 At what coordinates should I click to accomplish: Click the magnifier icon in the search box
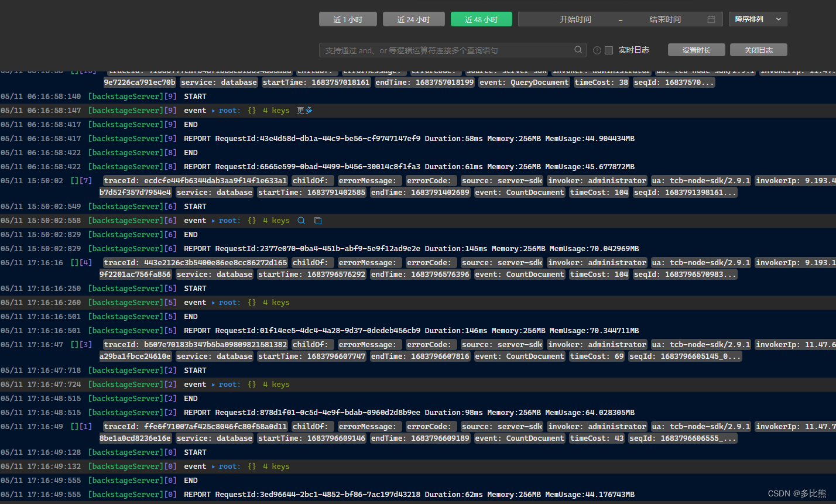click(x=578, y=50)
